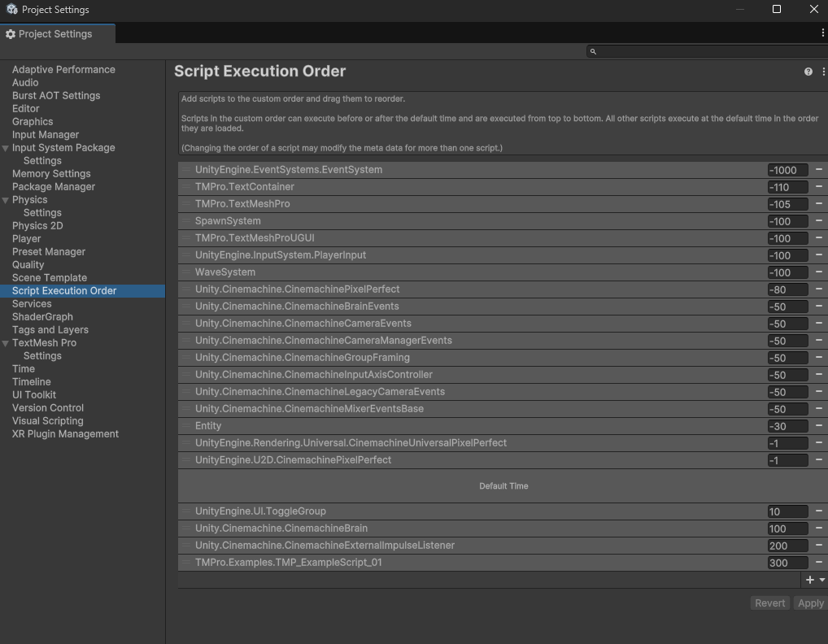The width and height of the screenshot is (828, 644).
Task: Collapse the Physics tree arrow
Action: [x=5, y=201]
